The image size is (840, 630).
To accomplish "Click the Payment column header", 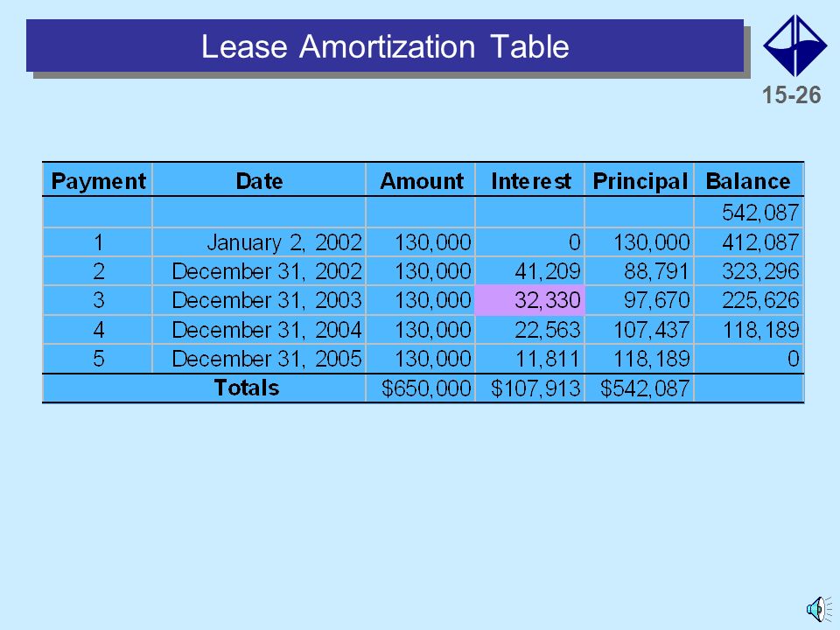I will tap(97, 180).
